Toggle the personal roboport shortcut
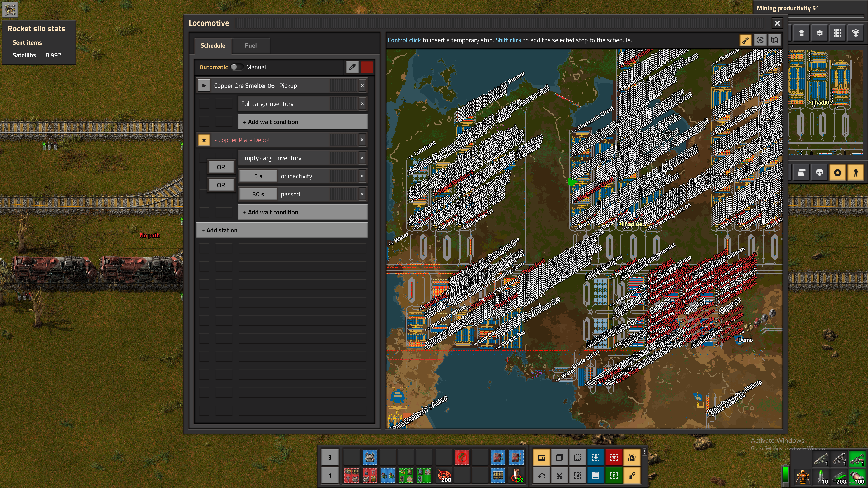Image resolution: width=868 pixels, height=488 pixels. [x=632, y=457]
